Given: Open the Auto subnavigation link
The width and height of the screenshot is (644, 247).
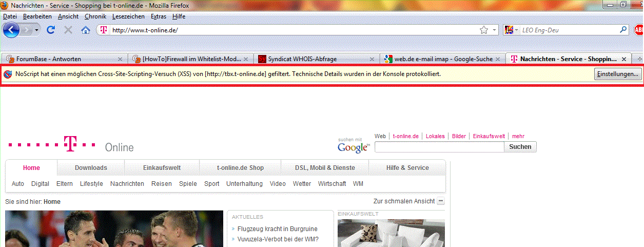Looking at the screenshot, I should [x=18, y=183].
